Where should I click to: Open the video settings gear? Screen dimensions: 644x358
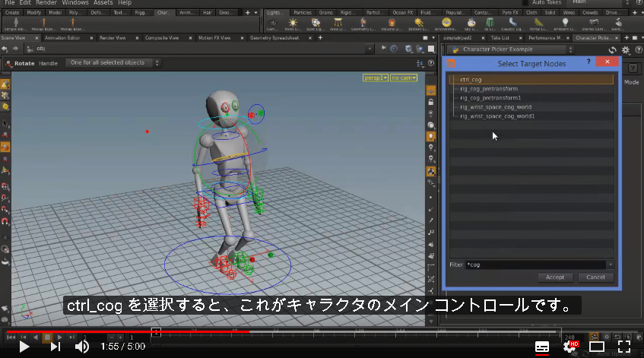coord(569,347)
